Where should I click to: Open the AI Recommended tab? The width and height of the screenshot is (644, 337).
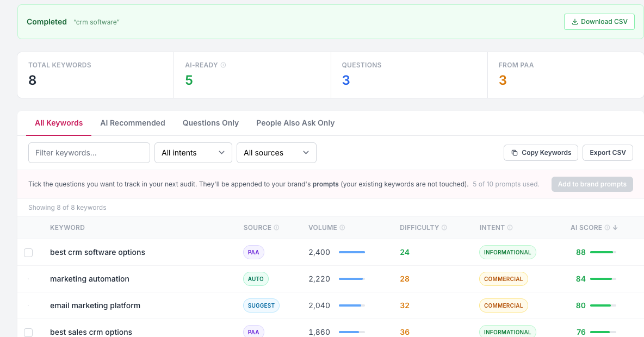click(x=133, y=123)
